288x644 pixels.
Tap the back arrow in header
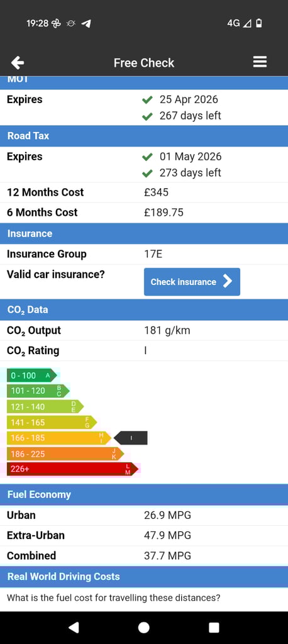(17, 63)
